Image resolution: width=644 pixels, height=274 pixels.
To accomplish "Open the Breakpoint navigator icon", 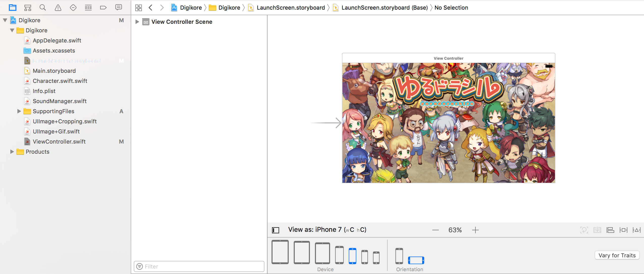I will click(x=103, y=8).
